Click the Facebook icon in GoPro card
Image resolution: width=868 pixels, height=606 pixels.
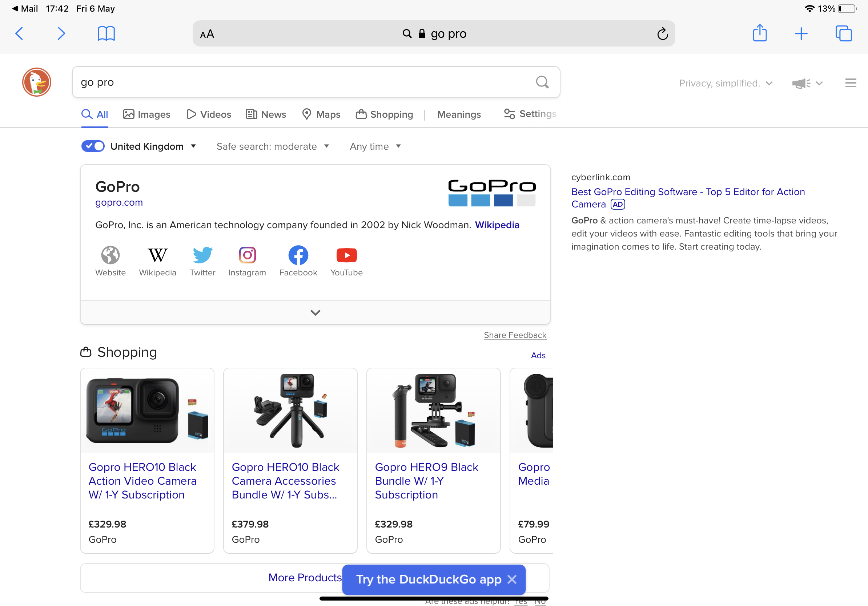coord(298,255)
